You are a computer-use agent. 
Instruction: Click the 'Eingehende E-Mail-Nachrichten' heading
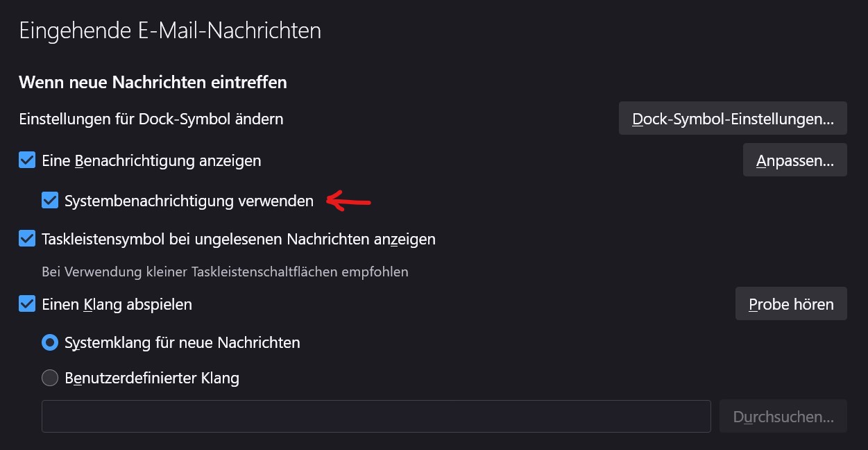[x=170, y=31]
